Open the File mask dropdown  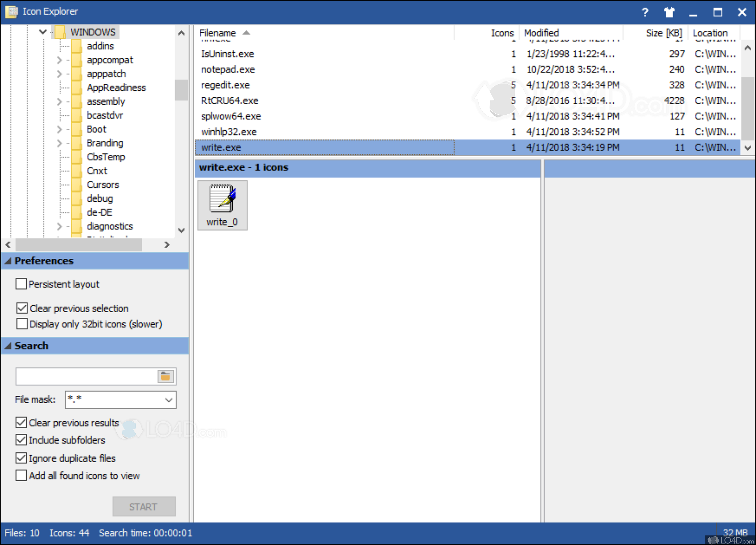[x=169, y=399]
